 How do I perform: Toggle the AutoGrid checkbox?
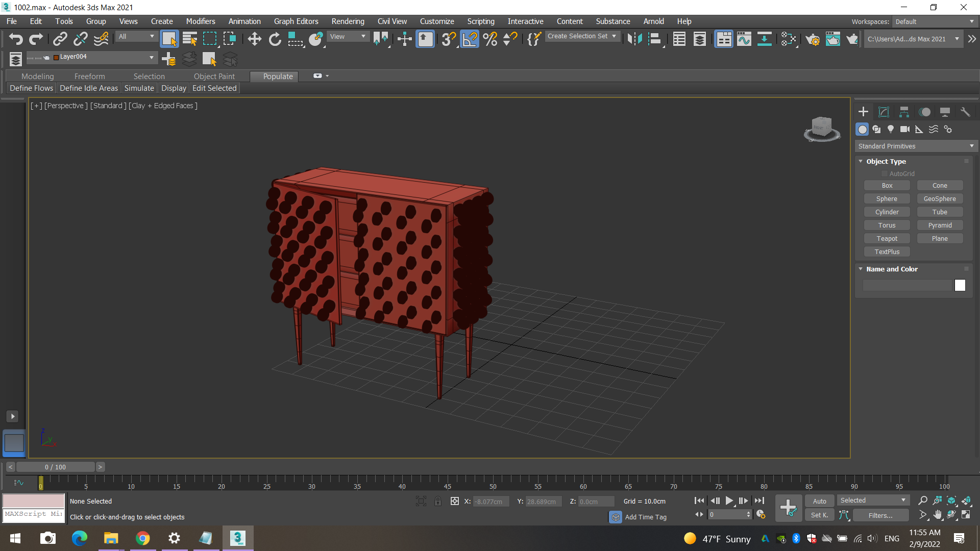(x=885, y=174)
